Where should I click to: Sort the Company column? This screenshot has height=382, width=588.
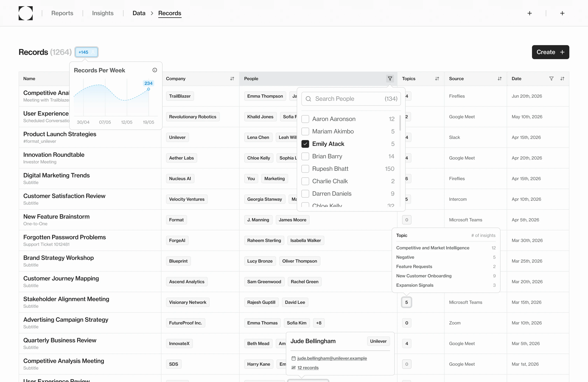coord(232,79)
